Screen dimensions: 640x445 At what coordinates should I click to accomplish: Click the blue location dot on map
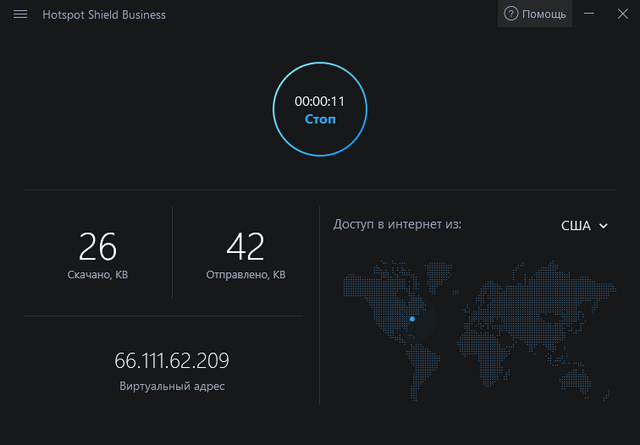[x=411, y=319]
